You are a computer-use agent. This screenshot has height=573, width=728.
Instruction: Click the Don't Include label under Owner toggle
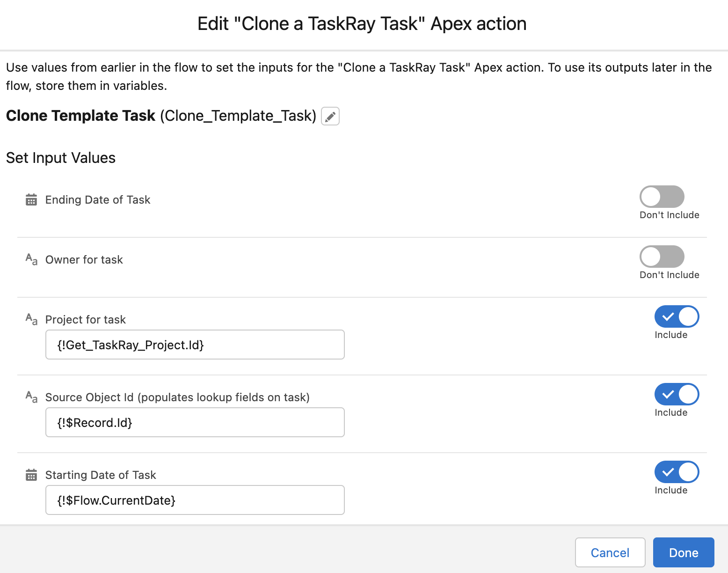click(669, 275)
